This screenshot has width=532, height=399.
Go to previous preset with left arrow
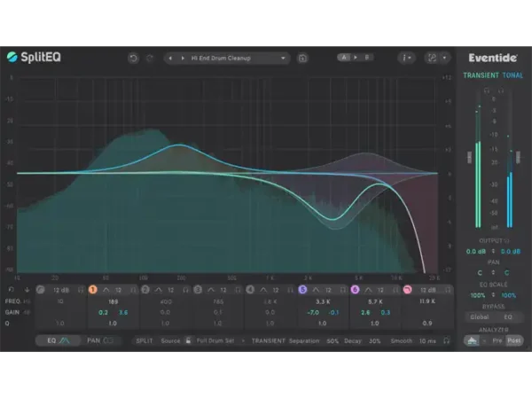[x=170, y=59]
